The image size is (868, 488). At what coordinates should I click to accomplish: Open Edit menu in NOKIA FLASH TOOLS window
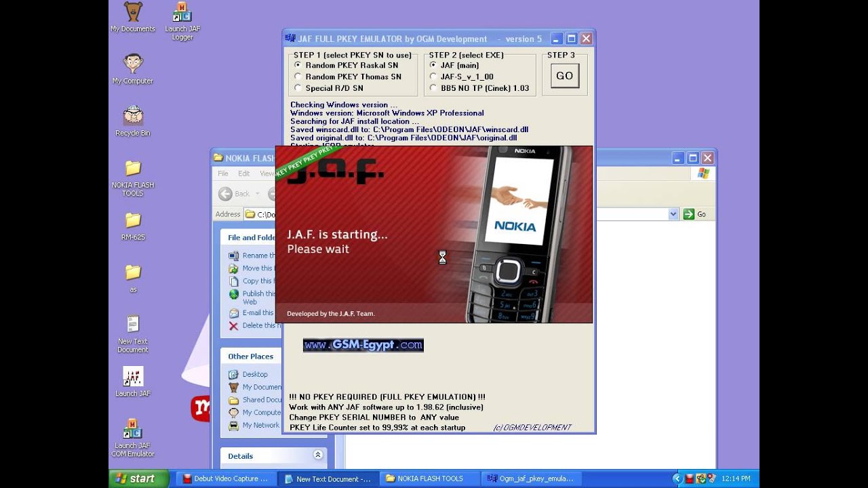243,174
